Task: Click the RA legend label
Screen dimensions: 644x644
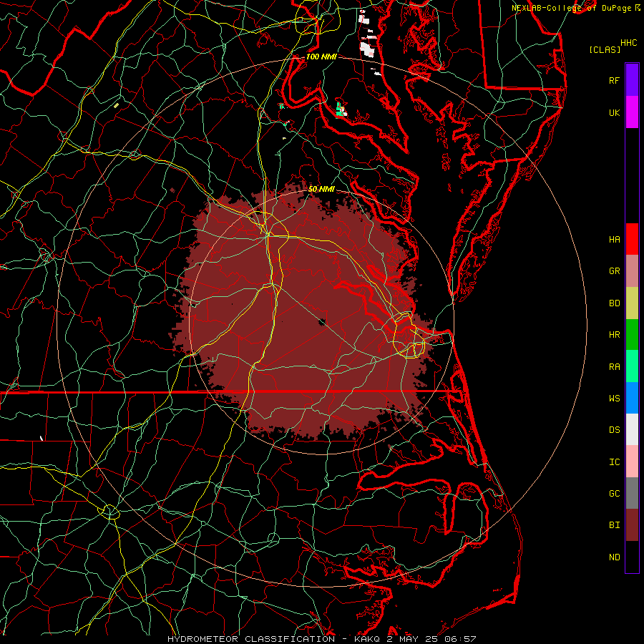Action: [614, 366]
